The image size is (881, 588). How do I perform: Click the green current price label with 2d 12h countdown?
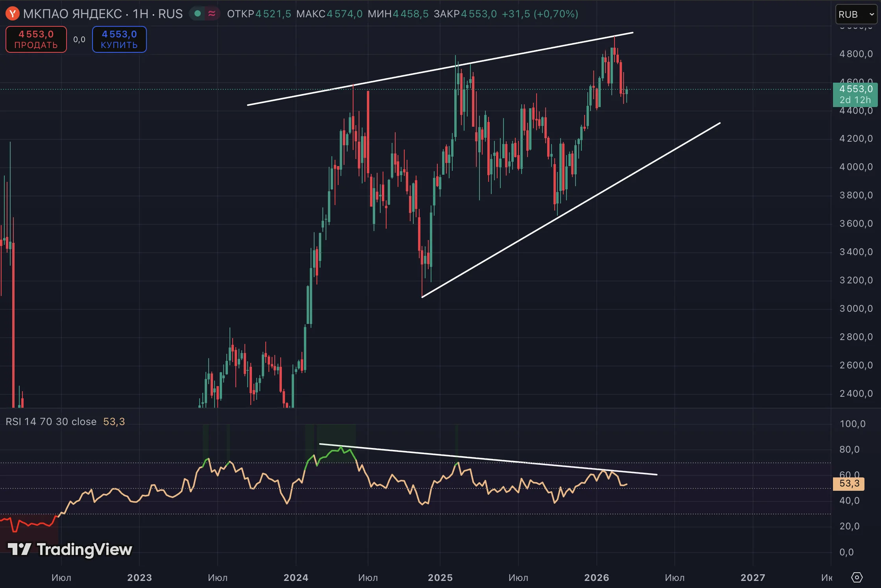click(x=855, y=94)
